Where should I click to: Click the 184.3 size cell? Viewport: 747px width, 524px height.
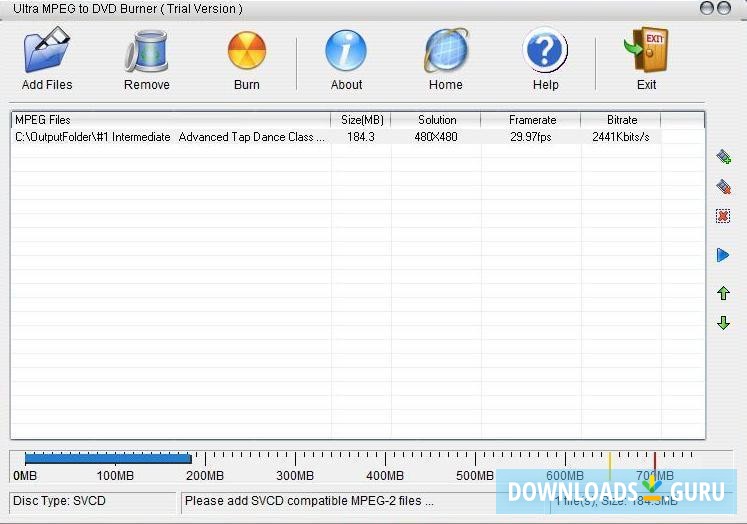(x=361, y=137)
